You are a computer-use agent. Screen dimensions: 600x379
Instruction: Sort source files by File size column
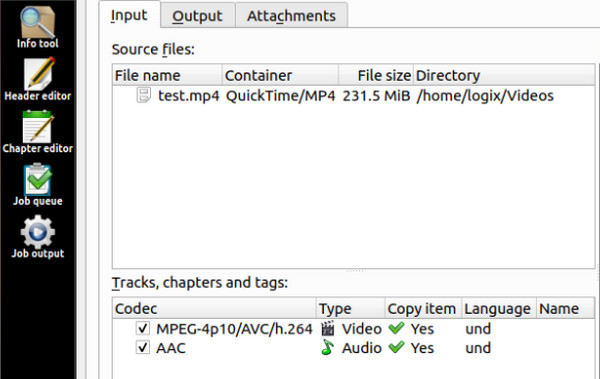(376, 75)
